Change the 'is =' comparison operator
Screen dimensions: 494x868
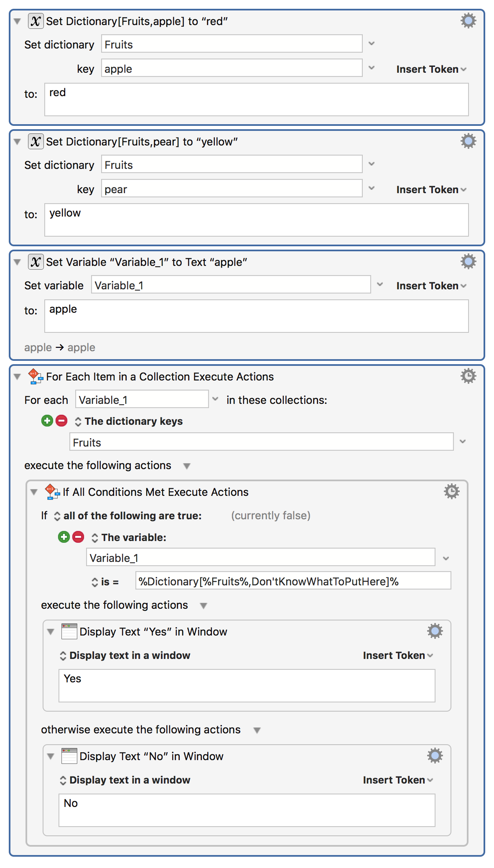(x=105, y=582)
